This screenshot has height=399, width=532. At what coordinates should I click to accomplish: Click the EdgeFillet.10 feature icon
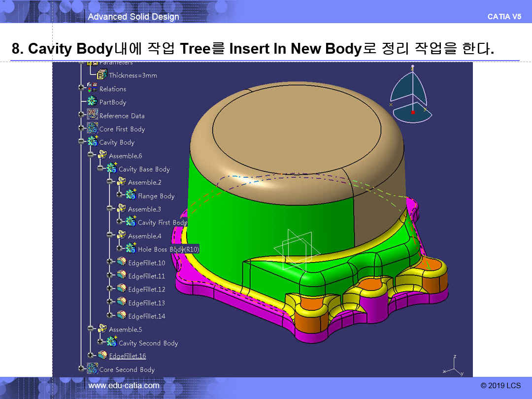[x=121, y=263]
